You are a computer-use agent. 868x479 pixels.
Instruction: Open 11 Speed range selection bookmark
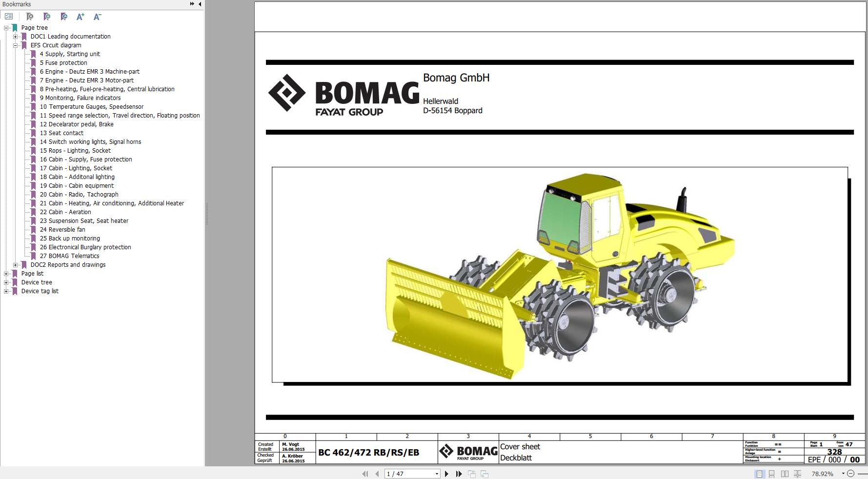click(120, 116)
